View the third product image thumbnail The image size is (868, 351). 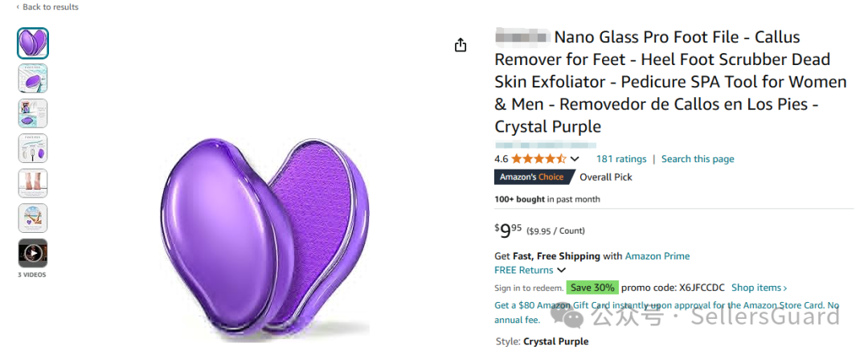tap(33, 113)
